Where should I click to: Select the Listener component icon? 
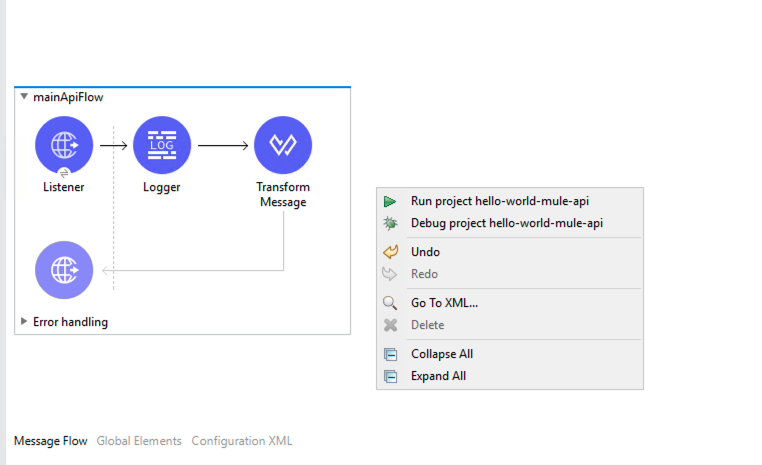64,145
